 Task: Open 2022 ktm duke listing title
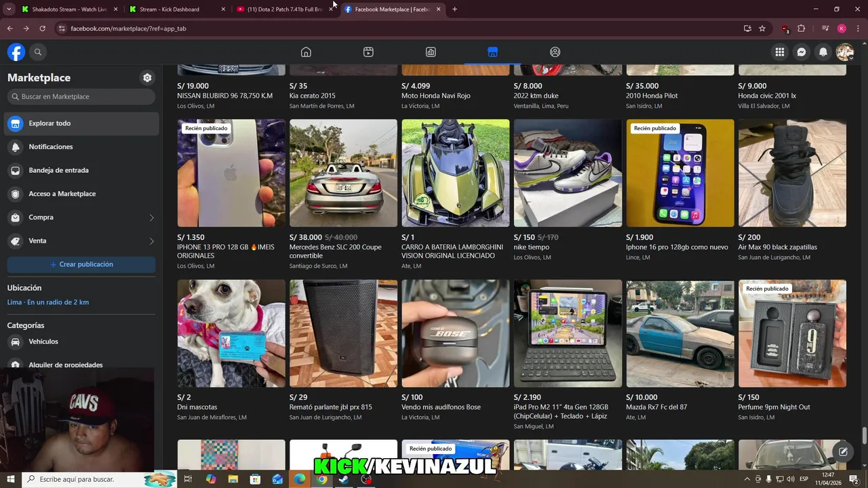536,96
